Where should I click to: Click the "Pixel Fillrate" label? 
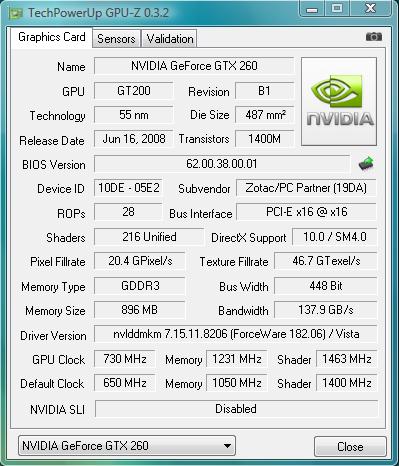click(x=58, y=262)
